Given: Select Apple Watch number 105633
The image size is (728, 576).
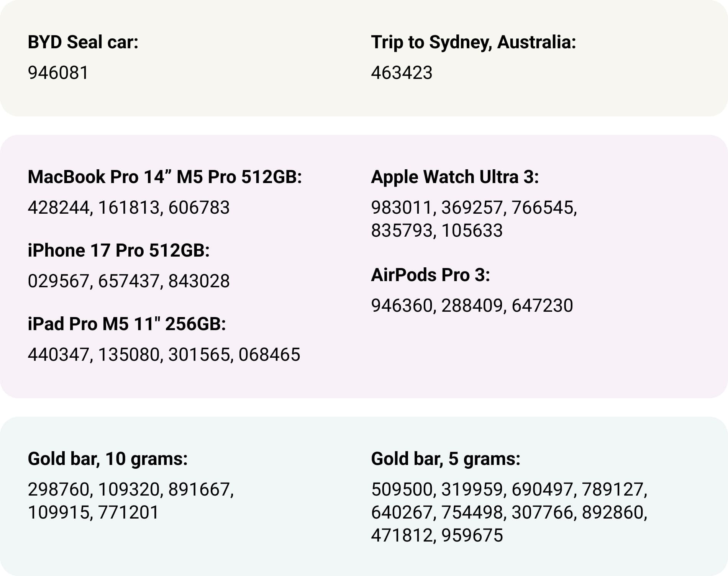Looking at the screenshot, I should 472,231.
